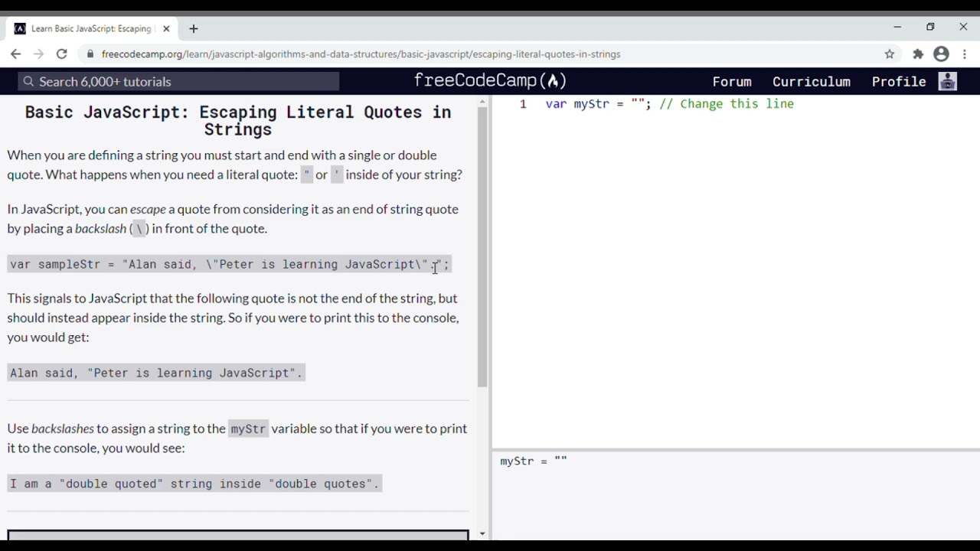Click the inline myStr code label
Image resolution: width=980 pixels, height=551 pixels.
coord(248,429)
